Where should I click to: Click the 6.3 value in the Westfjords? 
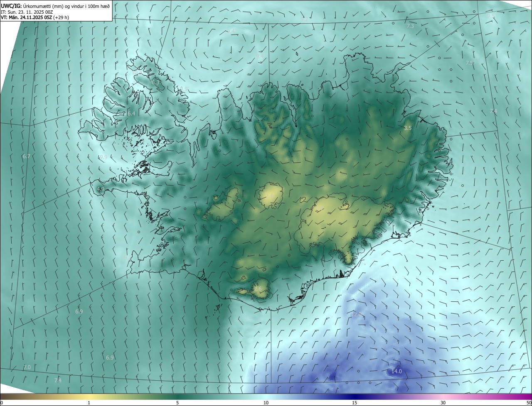pos(156,82)
